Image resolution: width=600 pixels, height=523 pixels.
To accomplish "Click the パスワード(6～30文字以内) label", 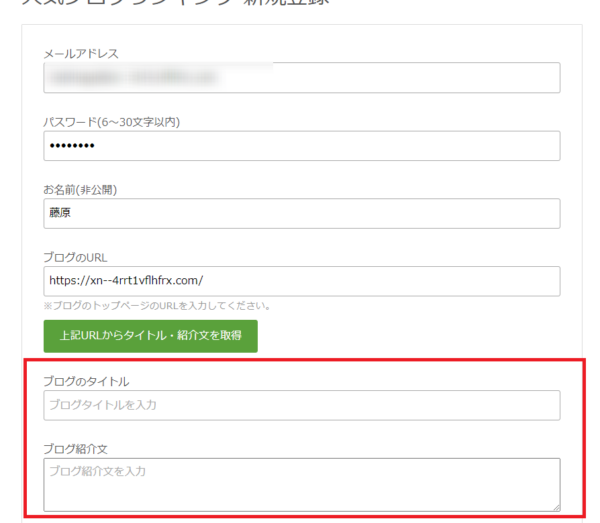I will [110, 122].
